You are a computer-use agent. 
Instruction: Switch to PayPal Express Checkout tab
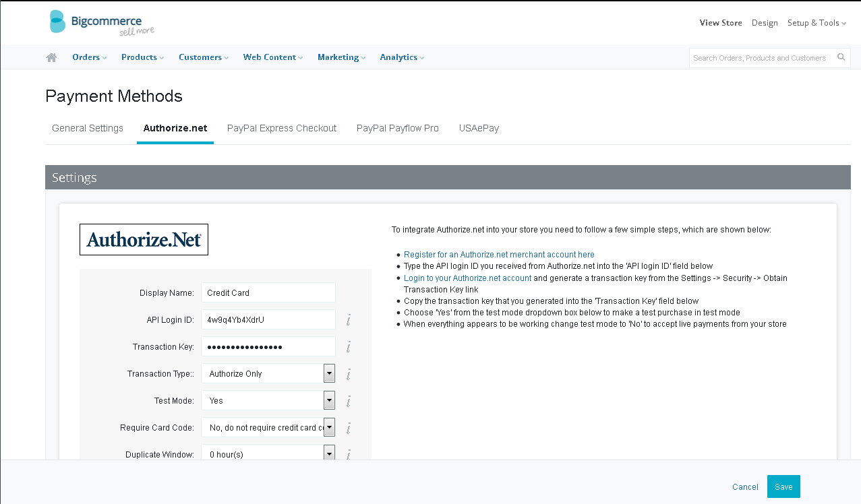tap(282, 128)
